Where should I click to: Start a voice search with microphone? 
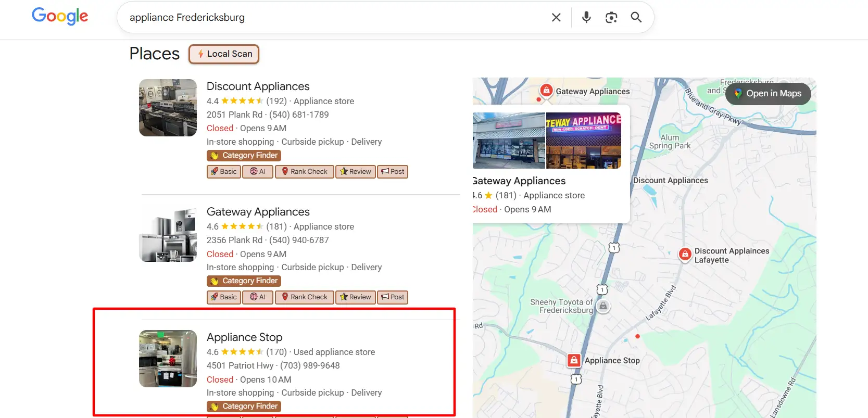click(x=586, y=17)
